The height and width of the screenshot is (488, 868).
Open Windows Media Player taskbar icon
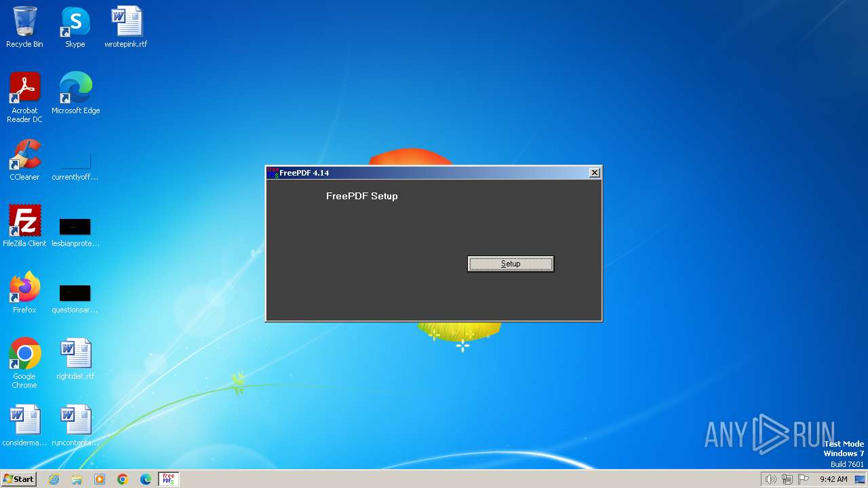coord(100,479)
